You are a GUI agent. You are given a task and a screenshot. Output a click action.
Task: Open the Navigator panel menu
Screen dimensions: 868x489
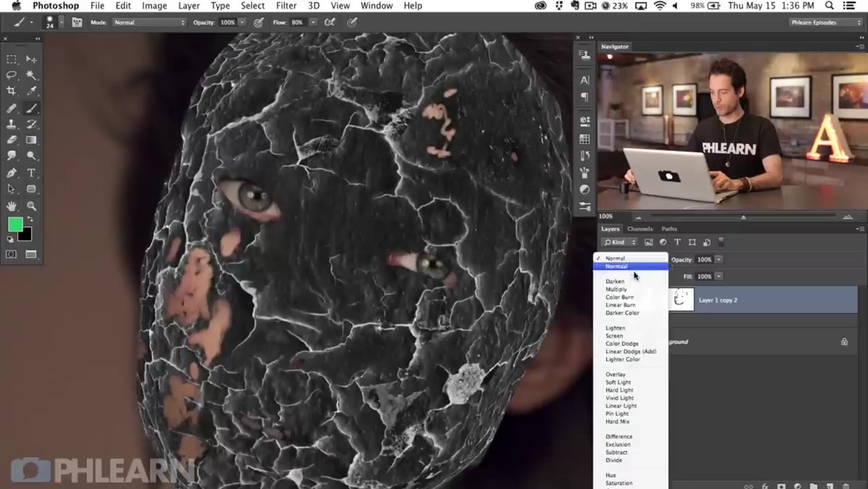click(x=860, y=46)
